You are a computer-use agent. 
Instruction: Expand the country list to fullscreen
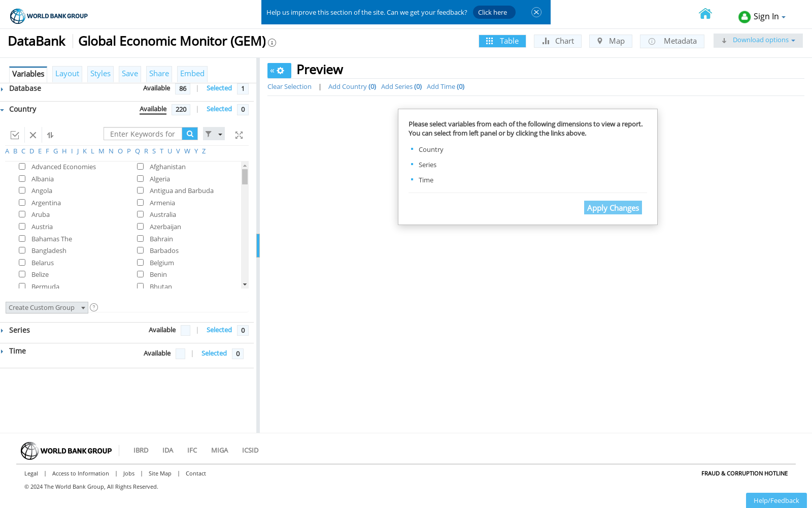tap(239, 135)
